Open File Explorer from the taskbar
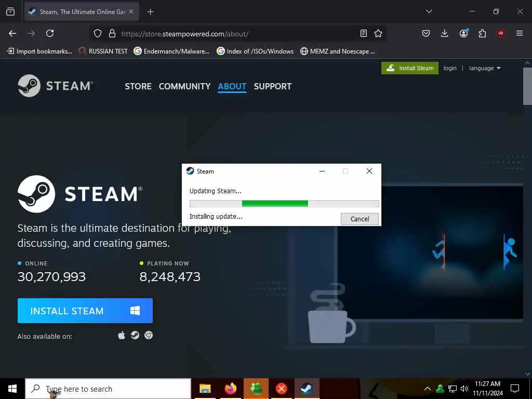Viewport: 532px width, 399px height. coord(205,389)
